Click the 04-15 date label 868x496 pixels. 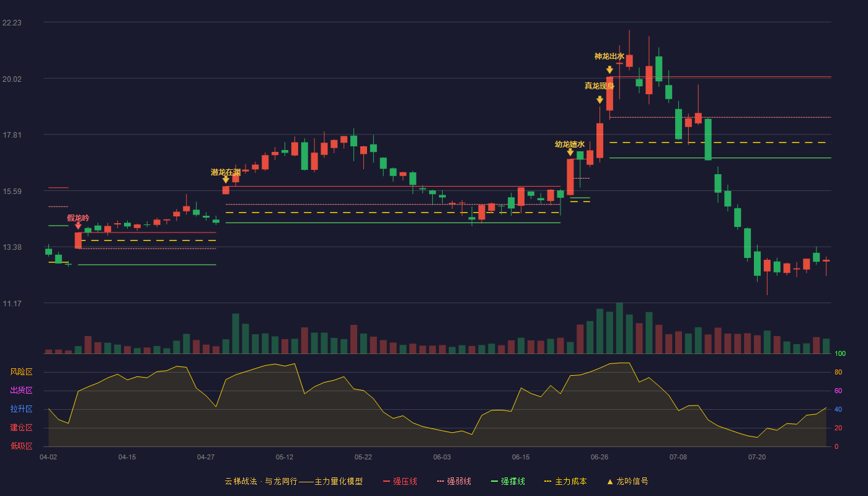[127, 457]
